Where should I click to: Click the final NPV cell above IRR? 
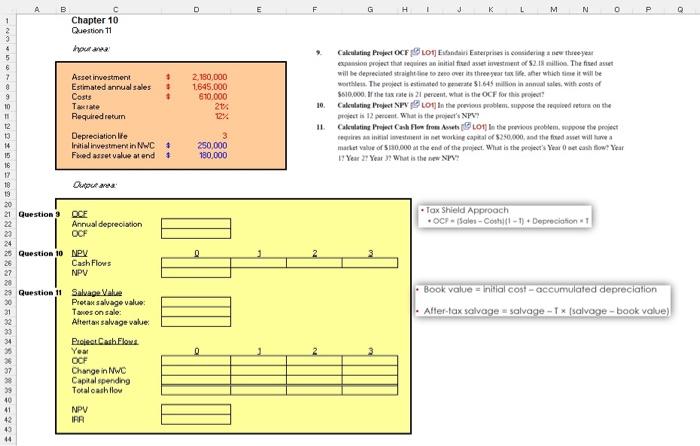(x=196, y=409)
